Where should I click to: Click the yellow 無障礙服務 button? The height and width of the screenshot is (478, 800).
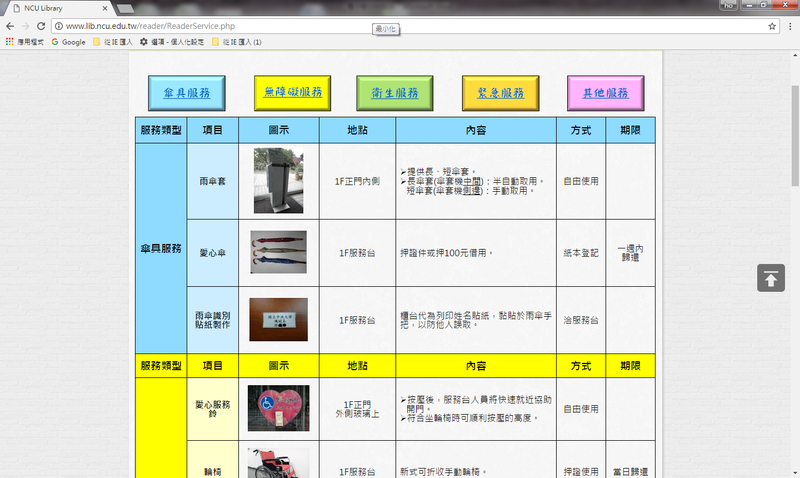tap(292, 93)
